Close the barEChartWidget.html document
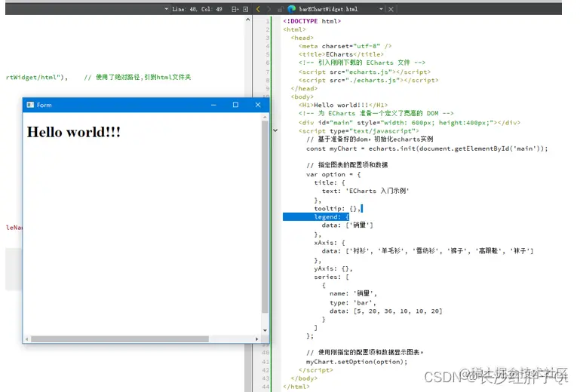This screenshot has height=392, width=580. pyautogui.click(x=391, y=9)
